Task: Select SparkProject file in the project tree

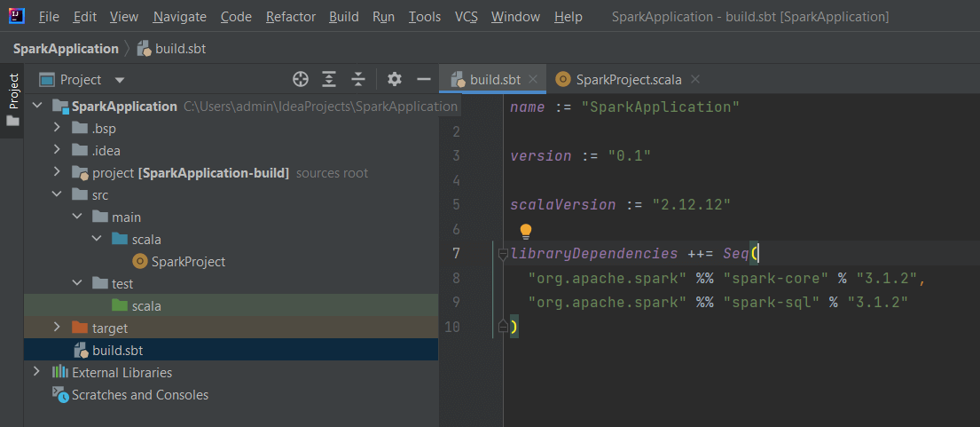Action: point(187,262)
